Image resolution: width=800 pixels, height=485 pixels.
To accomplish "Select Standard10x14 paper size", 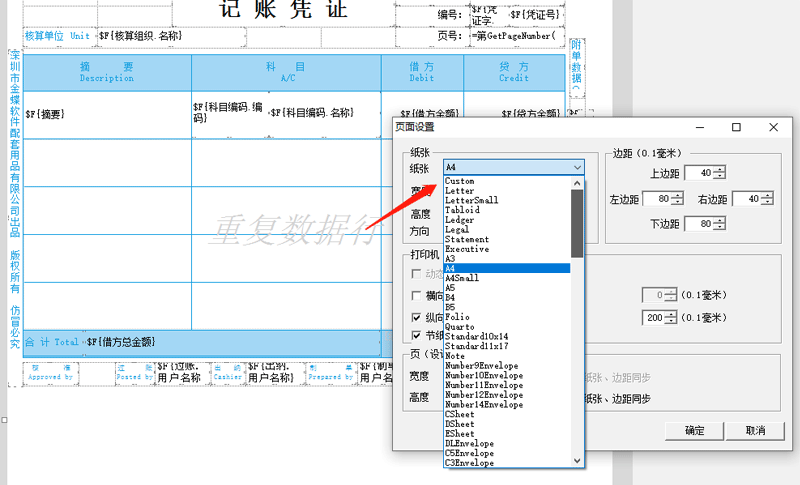I will point(507,337).
